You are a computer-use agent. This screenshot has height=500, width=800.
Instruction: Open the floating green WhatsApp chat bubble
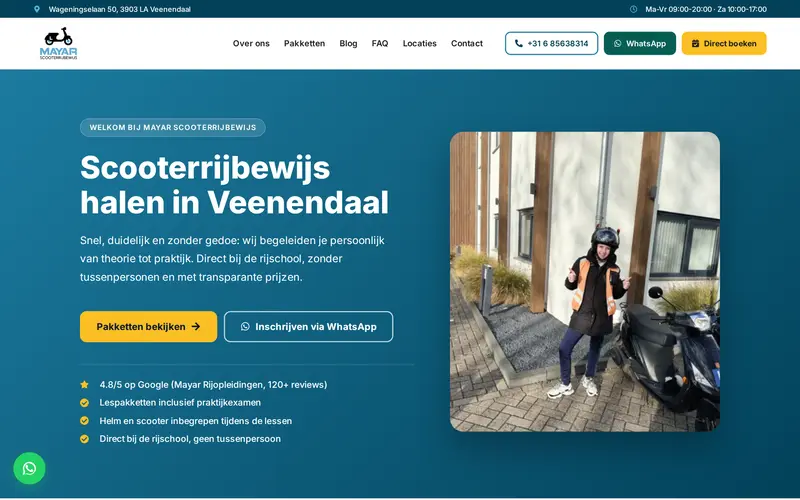tap(29, 468)
